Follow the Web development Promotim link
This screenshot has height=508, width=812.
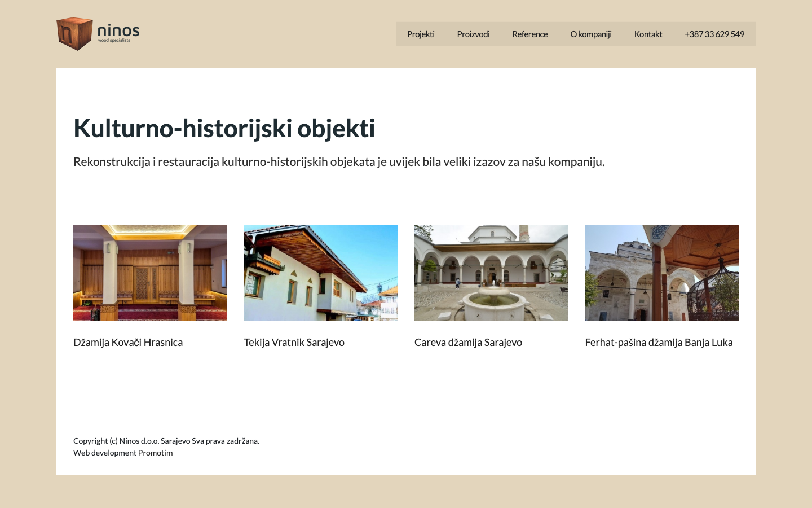pos(123,453)
